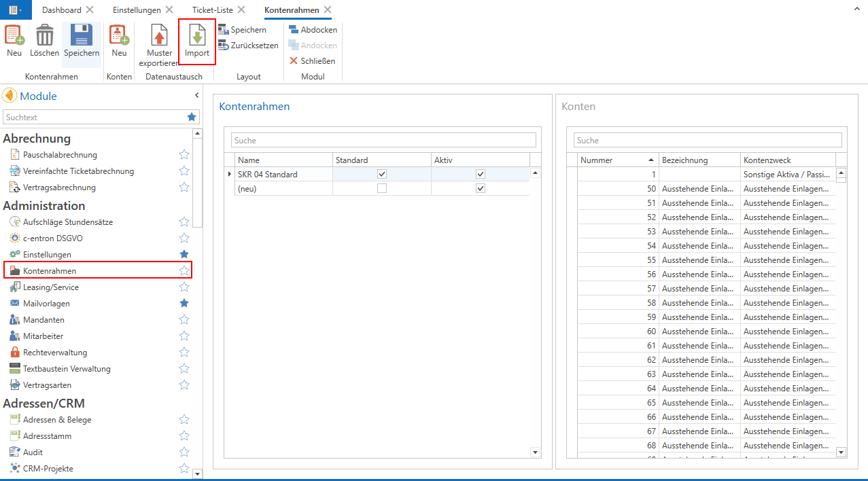Viewport: 868px width, 481px height.
Task: Click Schließen in the Modul group
Action: (x=312, y=61)
